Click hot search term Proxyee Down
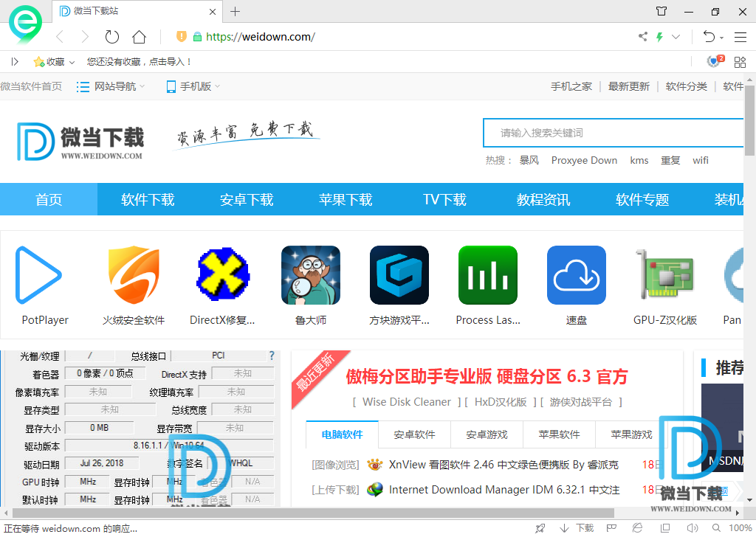Viewport: 756px width, 537px height. pos(584,160)
